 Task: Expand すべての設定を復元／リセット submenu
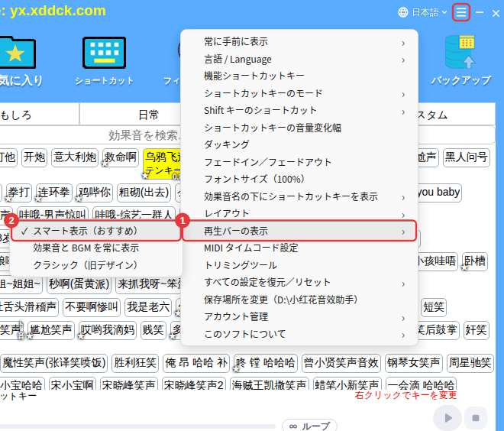coord(299,283)
